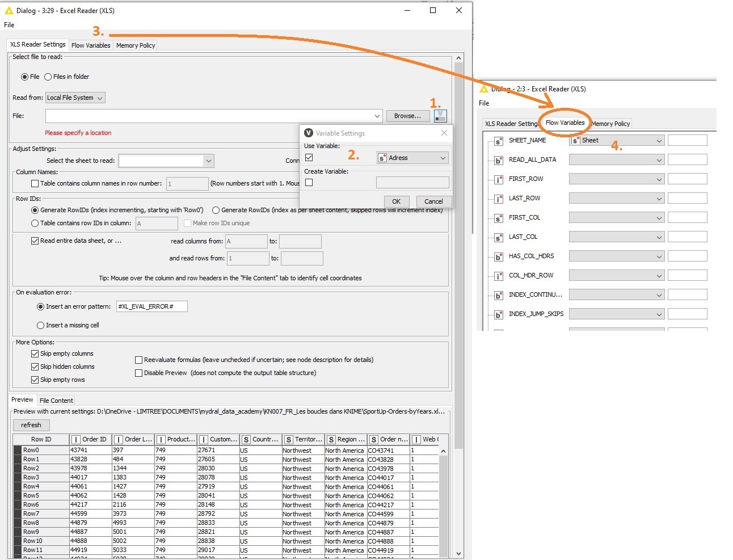The height and width of the screenshot is (560, 733).
Task: Click the flow variable button beside Browse
Action: point(440,116)
